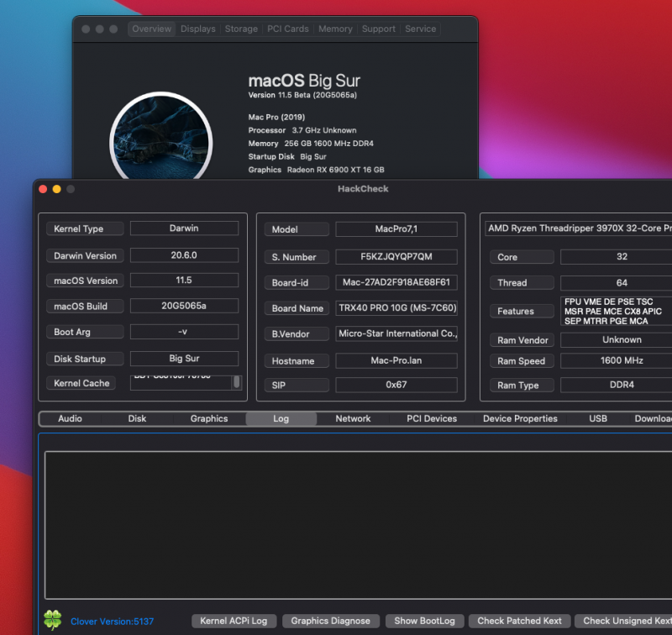Switch to the Disk tab
This screenshot has height=635, width=672.
point(137,418)
